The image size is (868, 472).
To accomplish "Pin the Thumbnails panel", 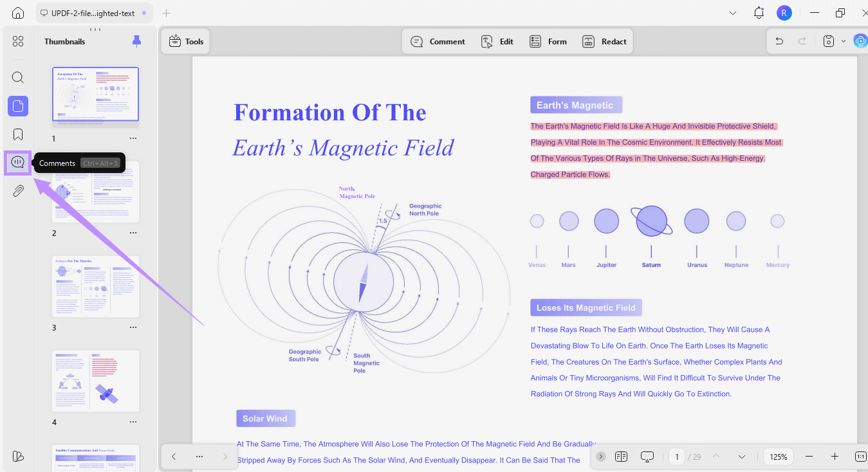I will [x=136, y=41].
